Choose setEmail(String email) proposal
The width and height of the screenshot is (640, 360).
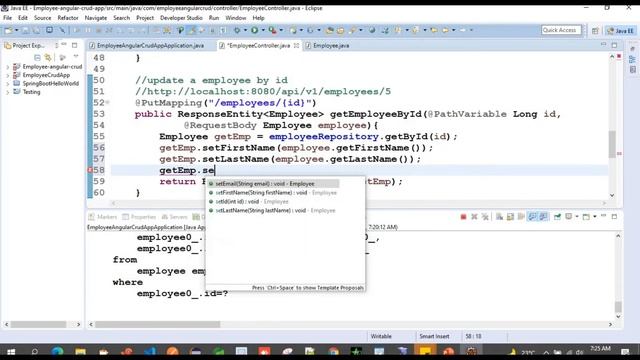coord(273,184)
